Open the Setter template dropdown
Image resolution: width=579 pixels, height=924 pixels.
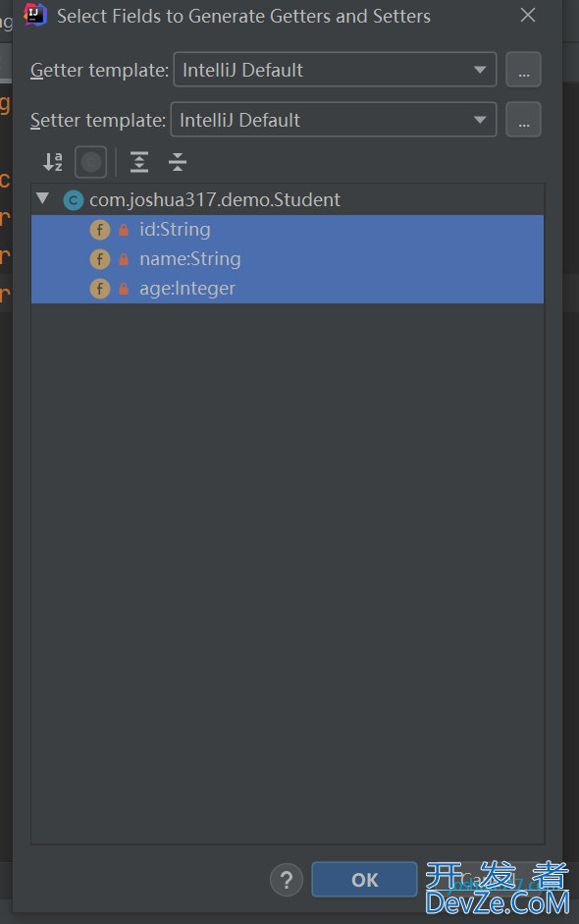tap(334, 120)
